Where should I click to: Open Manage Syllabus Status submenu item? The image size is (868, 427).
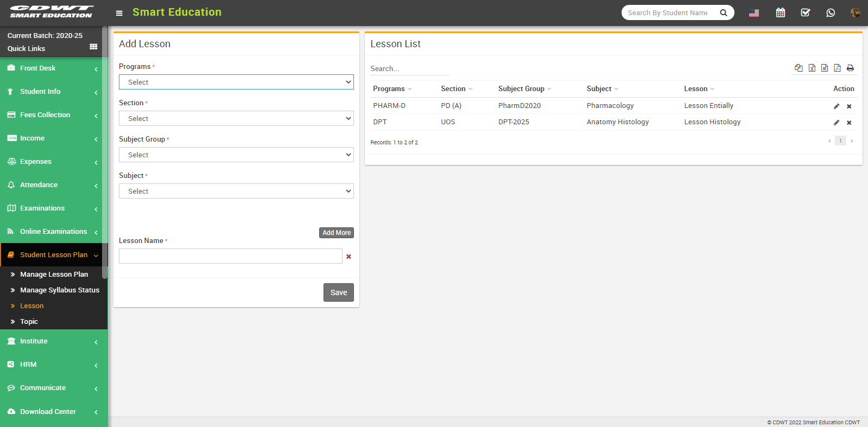60,290
